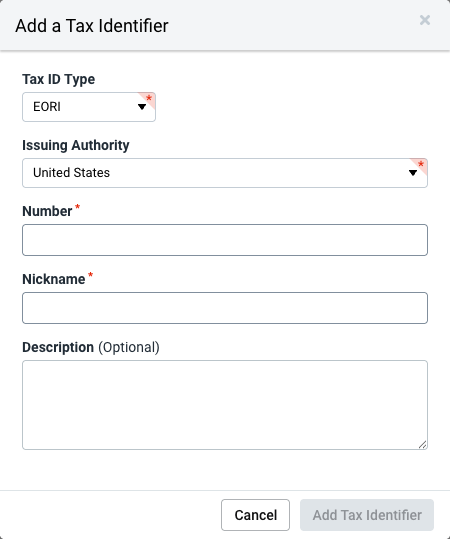This screenshot has height=539, width=450.
Task: Click the down arrow in United States box
Action: click(x=413, y=173)
